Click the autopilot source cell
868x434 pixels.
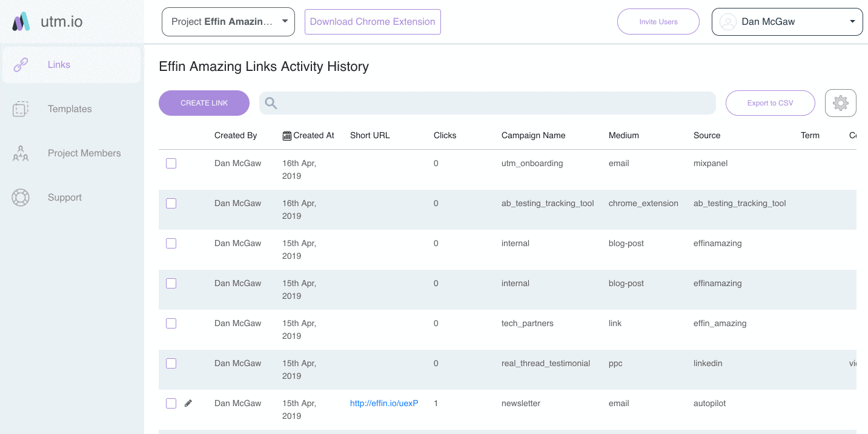tap(710, 403)
